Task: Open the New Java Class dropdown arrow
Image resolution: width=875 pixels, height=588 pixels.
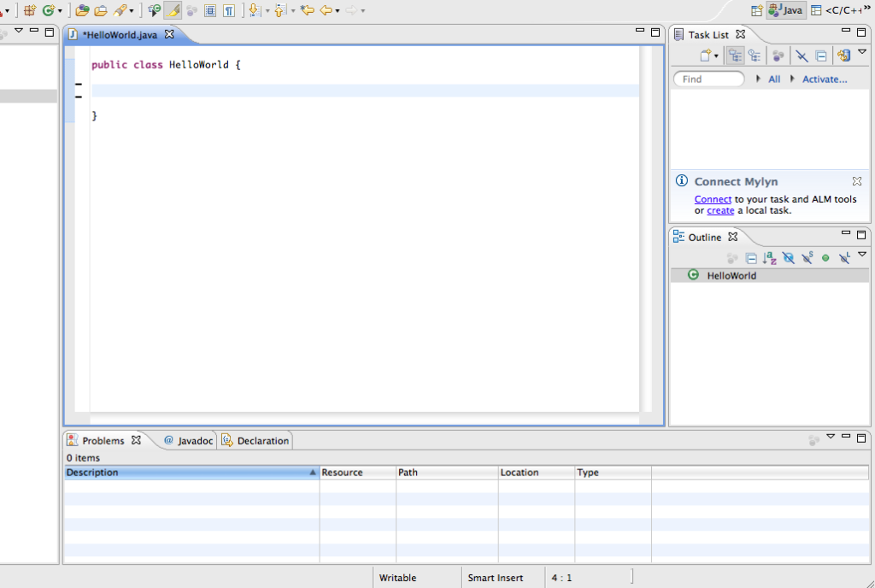Action: [60, 10]
